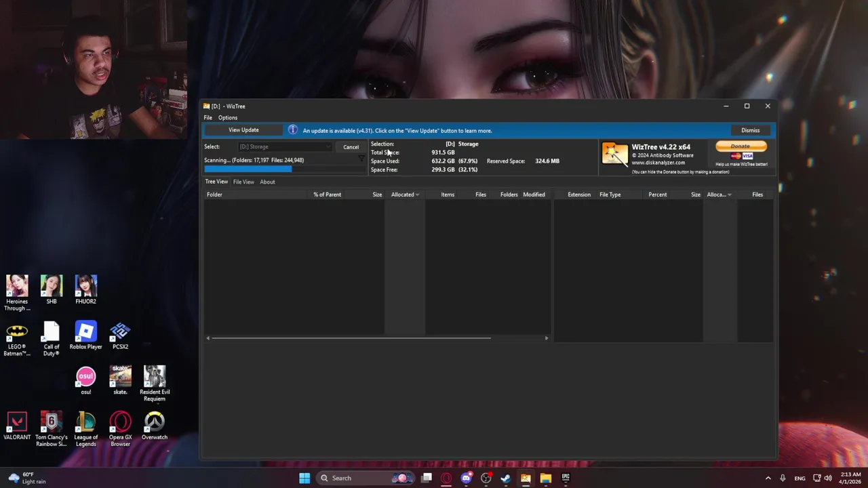Click the View Update button
The width and height of the screenshot is (868, 488).
[243, 130]
